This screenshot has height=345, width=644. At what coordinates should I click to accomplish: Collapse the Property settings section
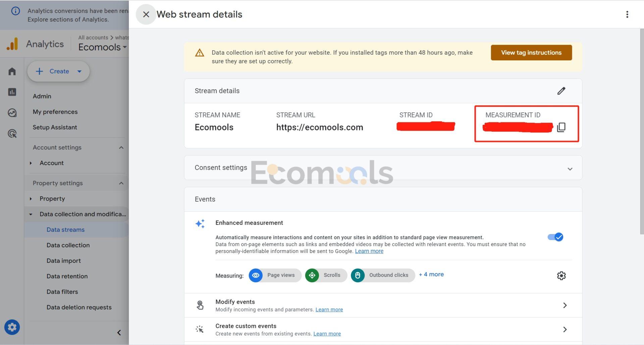point(121,183)
